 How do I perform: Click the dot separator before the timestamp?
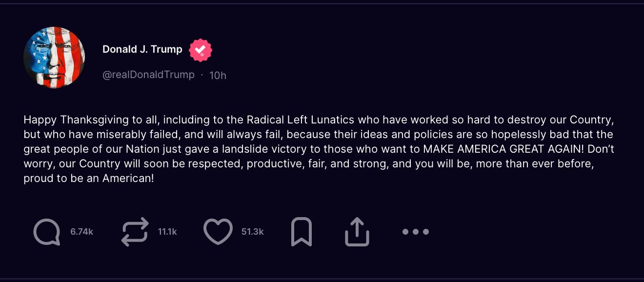(202, 75)
